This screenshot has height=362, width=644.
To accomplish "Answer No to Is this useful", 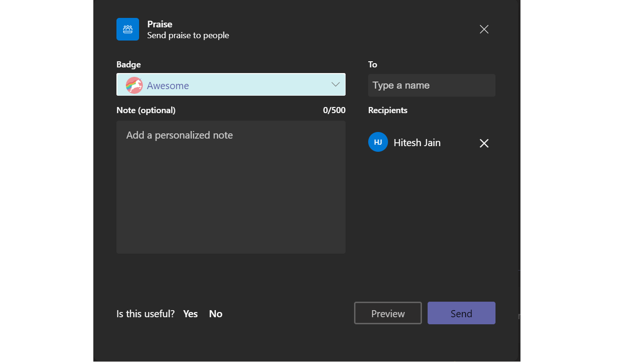I will tap(215, 314).
